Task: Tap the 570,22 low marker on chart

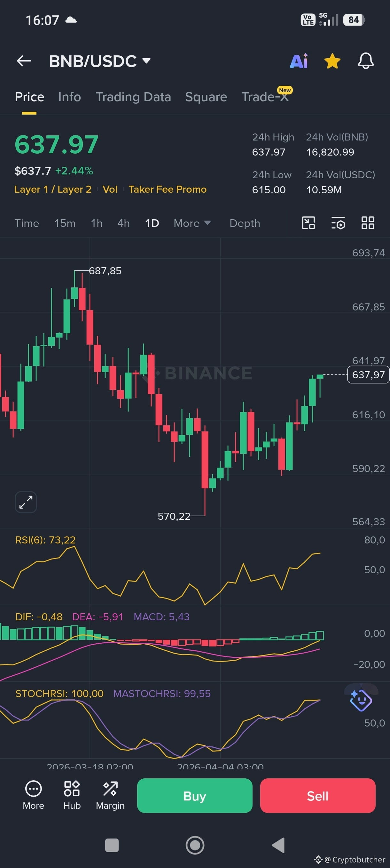Action: click(174, 516)
